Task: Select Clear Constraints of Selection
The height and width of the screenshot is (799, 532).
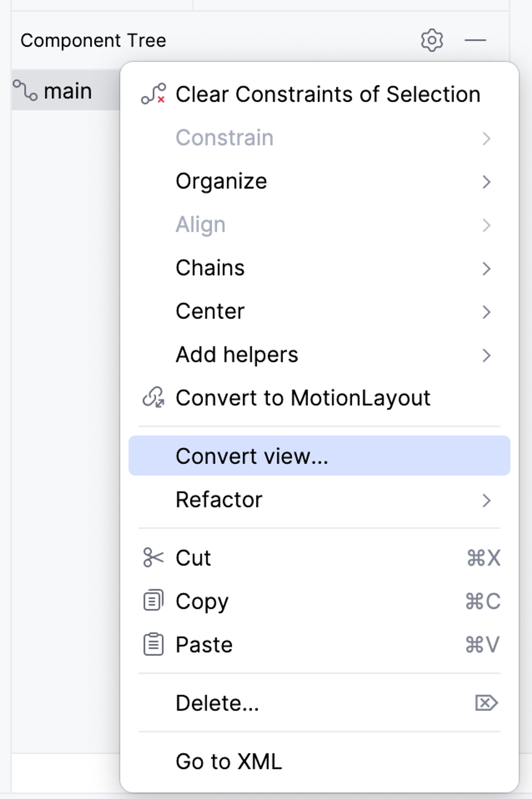Action: 328,94
